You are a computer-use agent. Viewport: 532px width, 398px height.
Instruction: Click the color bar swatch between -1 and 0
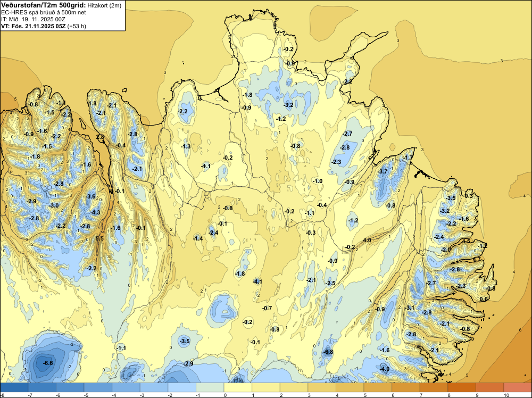tap(210, 387)
